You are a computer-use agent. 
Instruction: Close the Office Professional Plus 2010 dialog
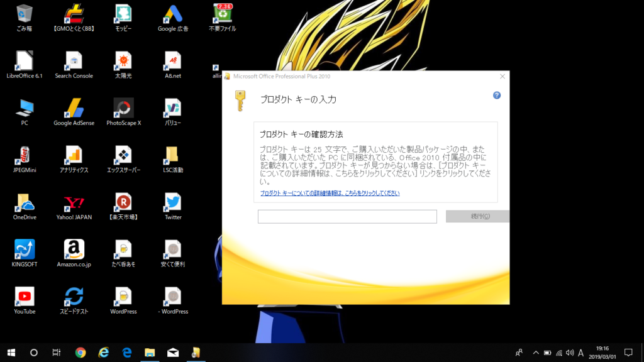coord(502,76)
